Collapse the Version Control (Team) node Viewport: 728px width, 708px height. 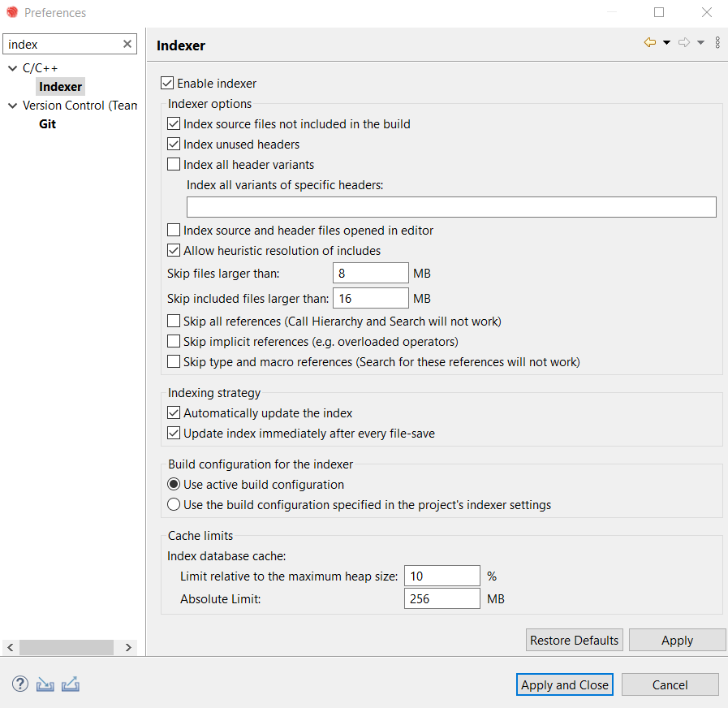pos(11,106)
